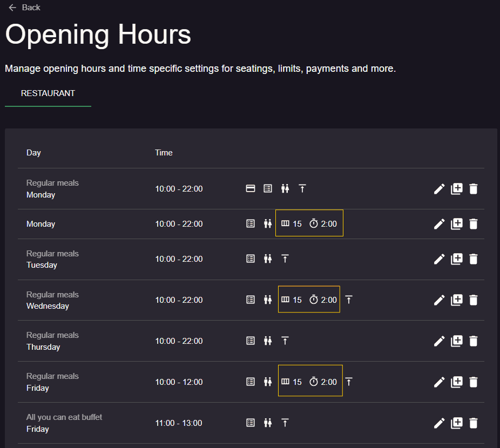Delete the Wednesday opening hours
This screenshot has height=448, width=500.
[x=474, y=300]
